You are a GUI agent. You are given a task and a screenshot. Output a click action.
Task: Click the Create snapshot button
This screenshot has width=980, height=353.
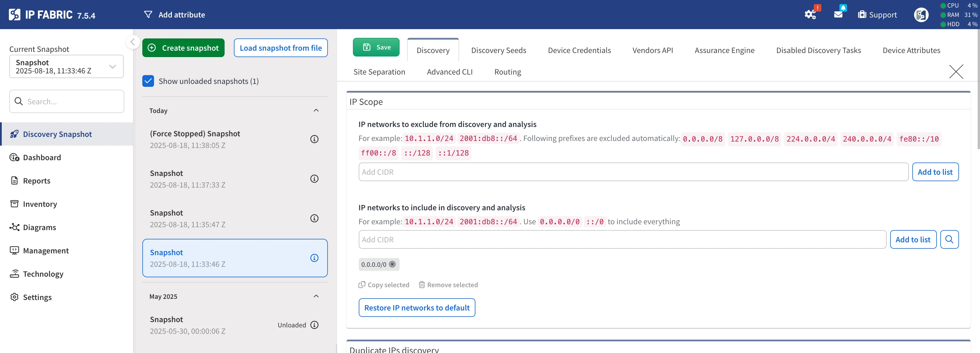(x=183, y=48)
